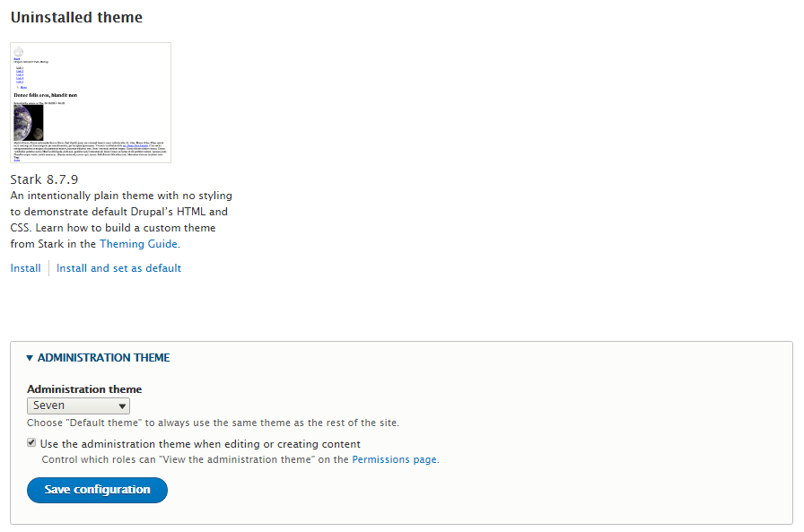Select the Stark 8.7.9 theme title
This screenshot has width=804, height=532.
pyautogui.click(x=44, y=179)
